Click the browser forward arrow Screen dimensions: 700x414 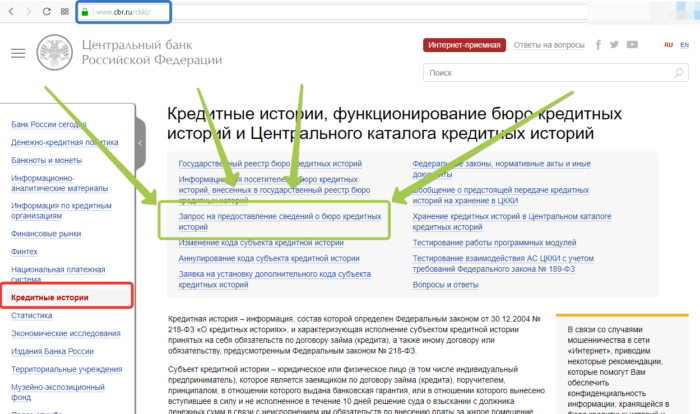[28, 14]
